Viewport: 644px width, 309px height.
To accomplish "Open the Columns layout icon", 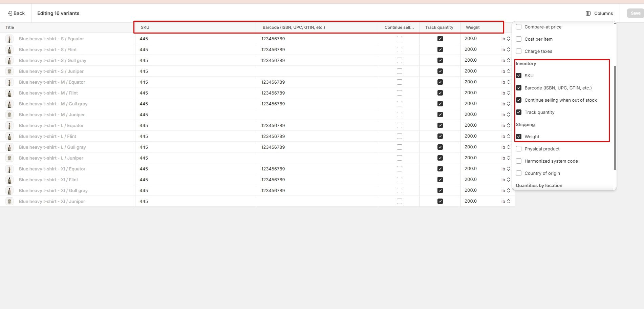I will pyautogui.click(x=588, y=13).
